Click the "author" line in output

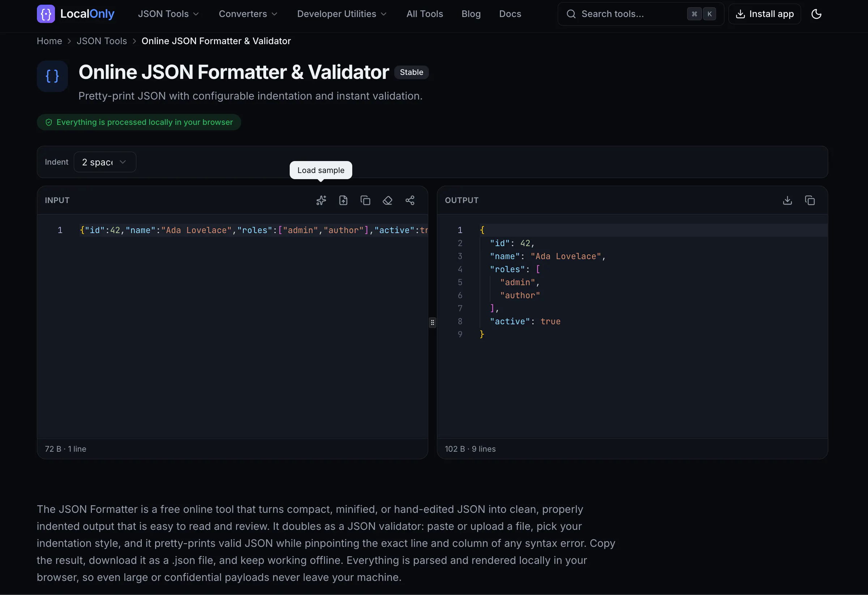pos(520,295)
